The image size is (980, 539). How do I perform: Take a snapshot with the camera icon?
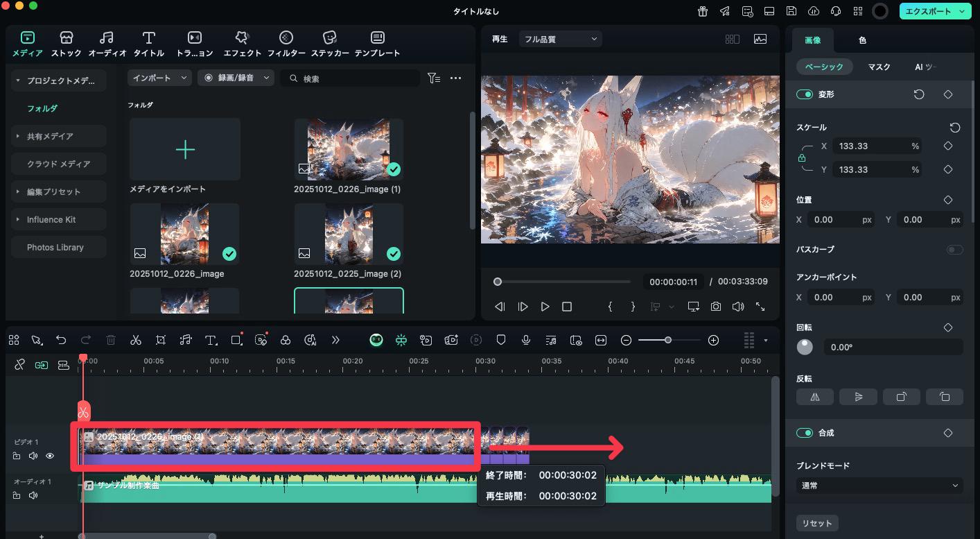[x=715, y=306]
